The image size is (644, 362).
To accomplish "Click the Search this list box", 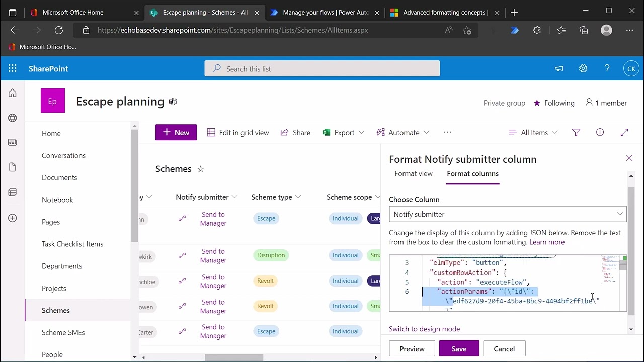I will 322,69.
